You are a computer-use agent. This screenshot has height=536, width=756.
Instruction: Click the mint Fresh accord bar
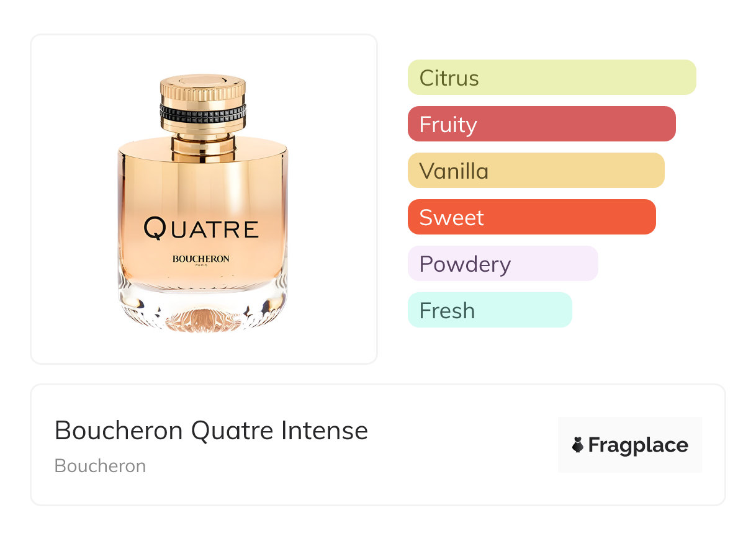(490, 310)
